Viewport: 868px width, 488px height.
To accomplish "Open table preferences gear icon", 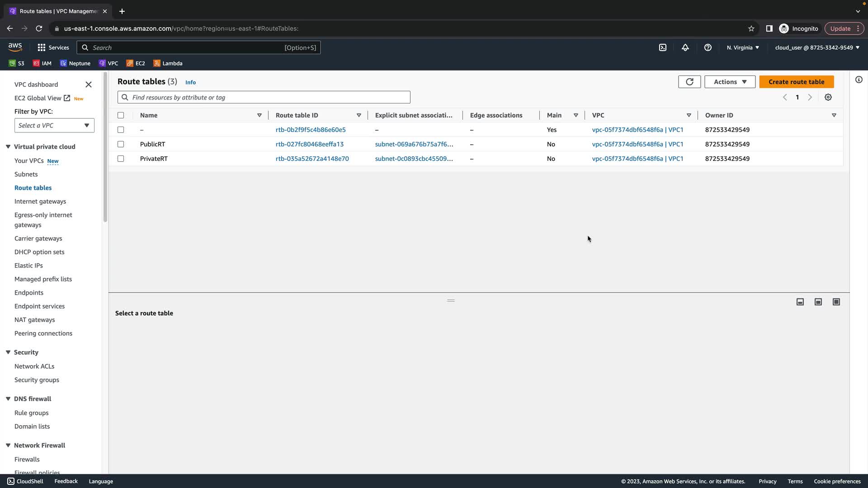I will point(828,97).
